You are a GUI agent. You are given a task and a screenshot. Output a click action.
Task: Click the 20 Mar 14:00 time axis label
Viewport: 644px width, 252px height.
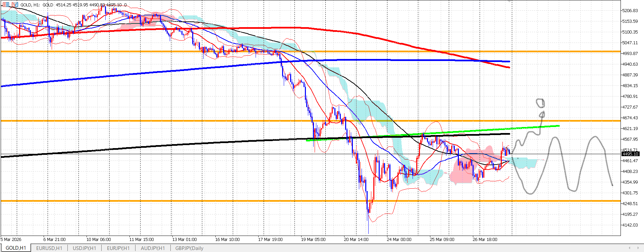tap(356, 239)
